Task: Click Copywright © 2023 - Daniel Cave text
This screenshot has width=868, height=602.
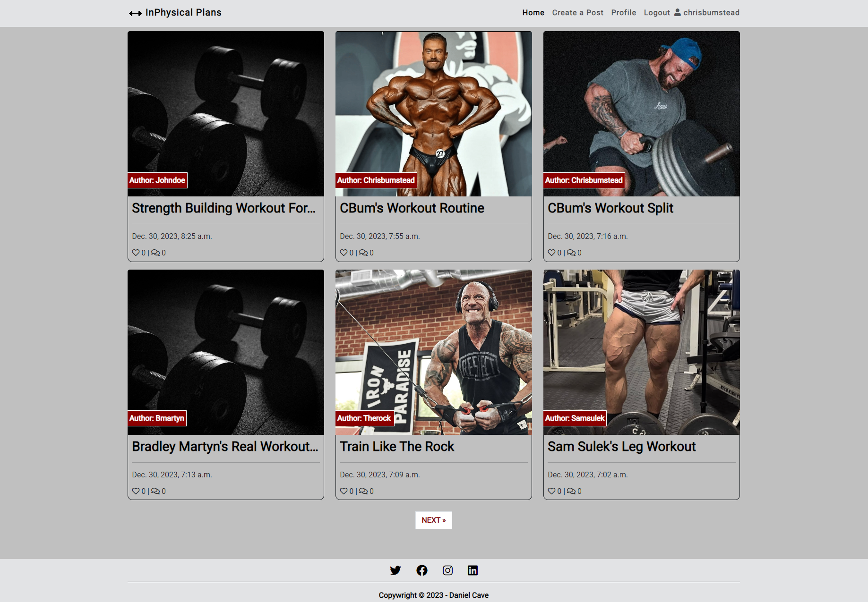Action: click(434, 595)
